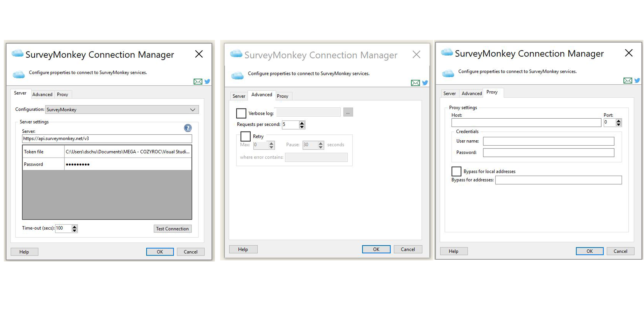The height and width of the screenshot is (315, 644).
Task: Click Cancel in the Proxy settings window
Action: pos(621,251)
